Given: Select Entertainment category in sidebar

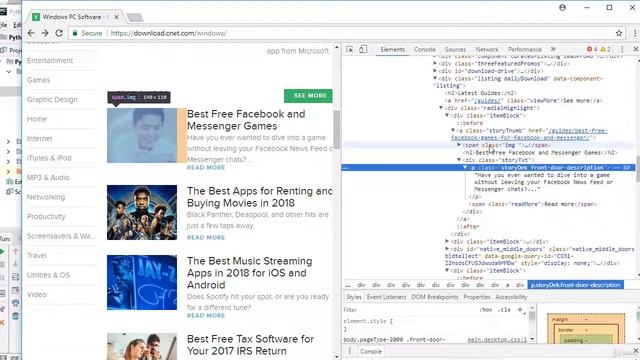Looking at the screenshot, I should point(50,60).
